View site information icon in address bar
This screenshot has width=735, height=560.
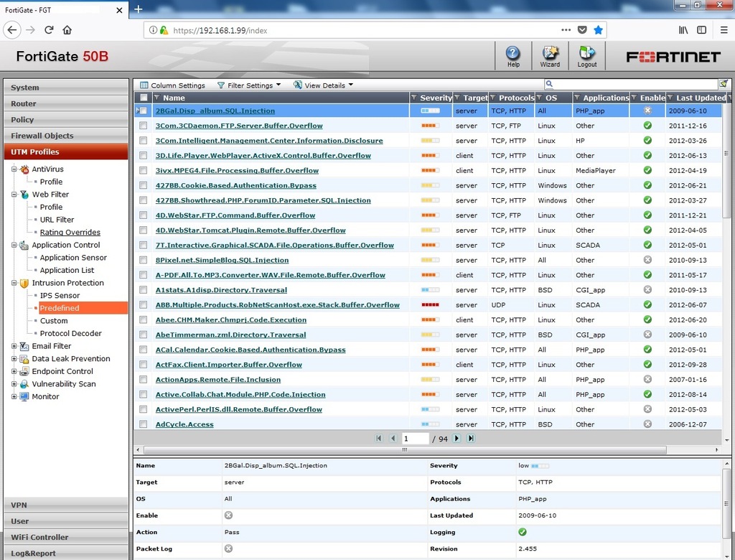(x=153, y=30)
